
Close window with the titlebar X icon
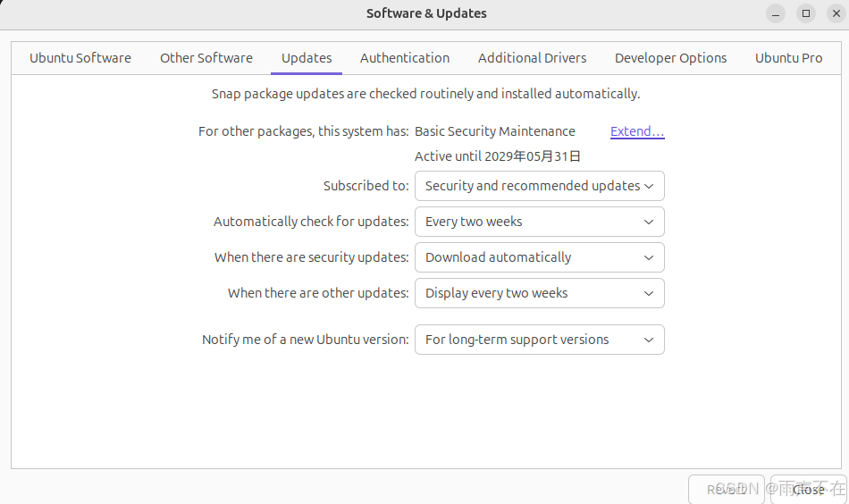point(836,13)
